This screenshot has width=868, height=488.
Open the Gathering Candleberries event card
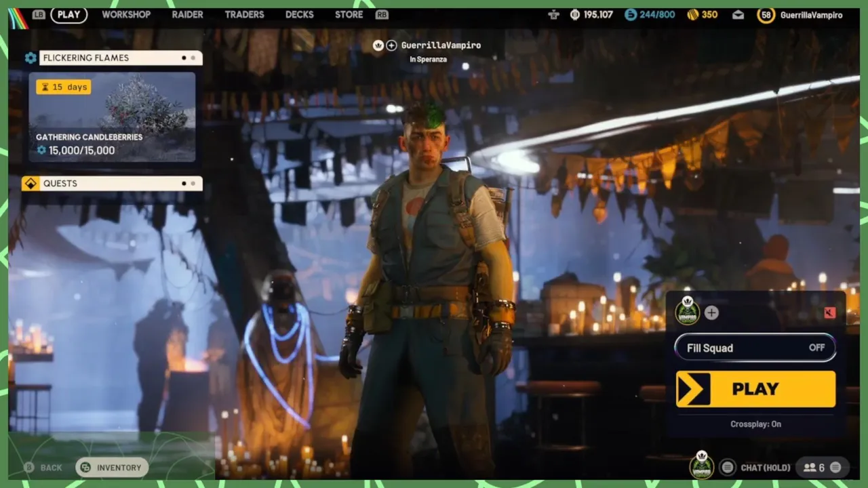pos(112,117)
